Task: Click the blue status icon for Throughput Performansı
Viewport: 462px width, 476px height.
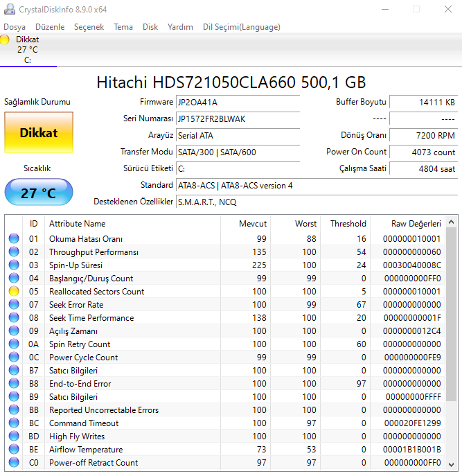Action: coord(14,252)
